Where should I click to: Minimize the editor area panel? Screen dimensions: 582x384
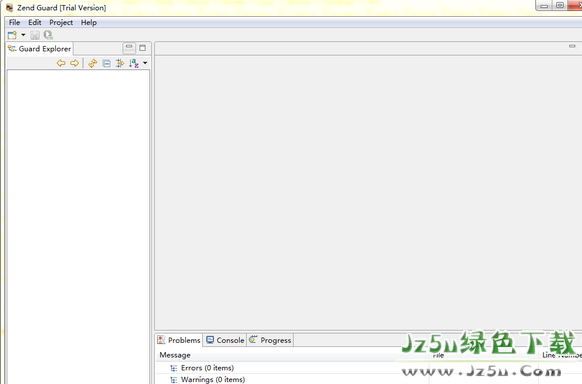[x=572, y=46]
